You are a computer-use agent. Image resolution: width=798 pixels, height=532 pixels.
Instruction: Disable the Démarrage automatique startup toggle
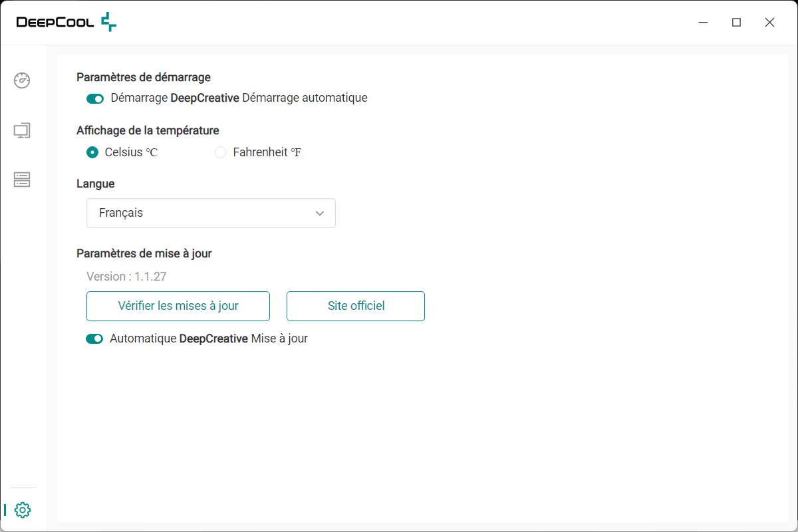point(95,98)
